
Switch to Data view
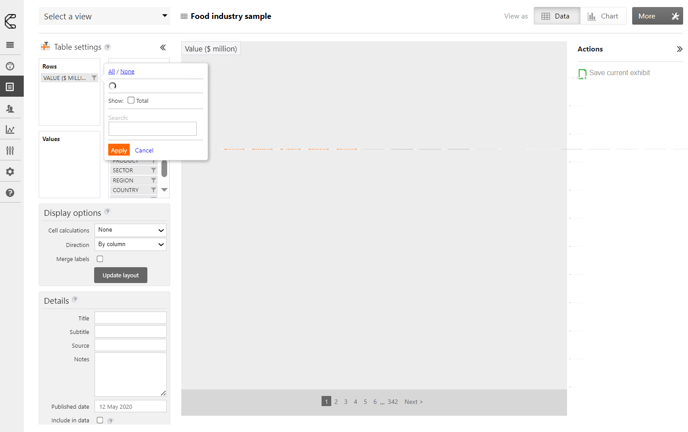point(556,16)
